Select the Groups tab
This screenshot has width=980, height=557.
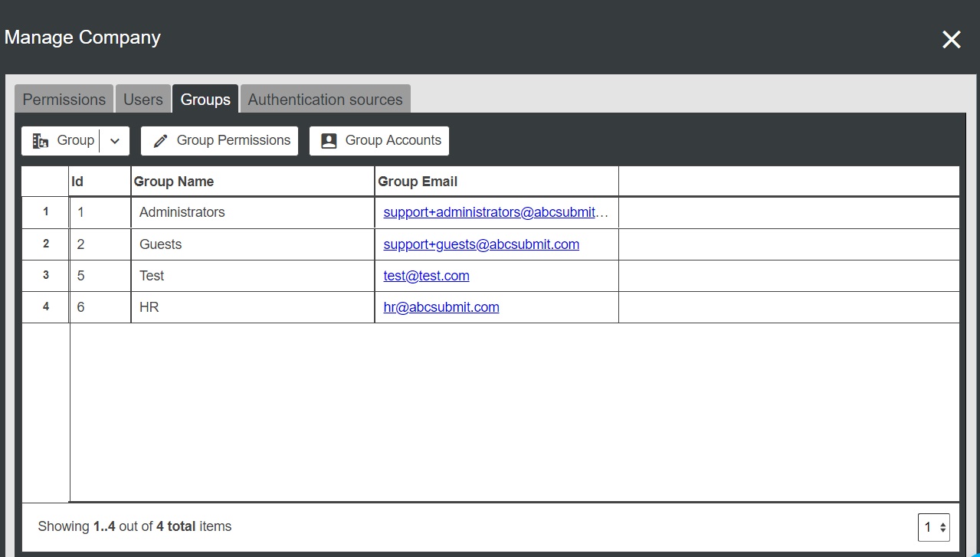205,100
